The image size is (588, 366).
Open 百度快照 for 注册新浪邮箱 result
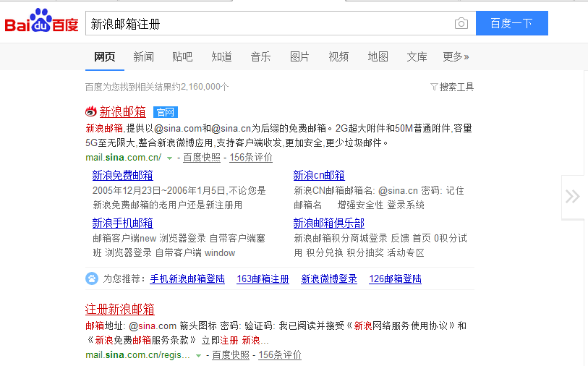(231, 354)
